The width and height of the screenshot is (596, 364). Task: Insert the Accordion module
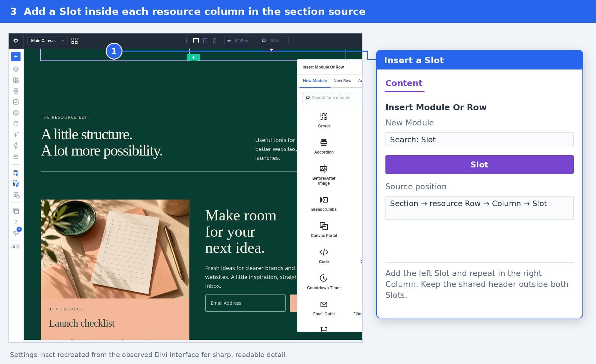[324, 147]
